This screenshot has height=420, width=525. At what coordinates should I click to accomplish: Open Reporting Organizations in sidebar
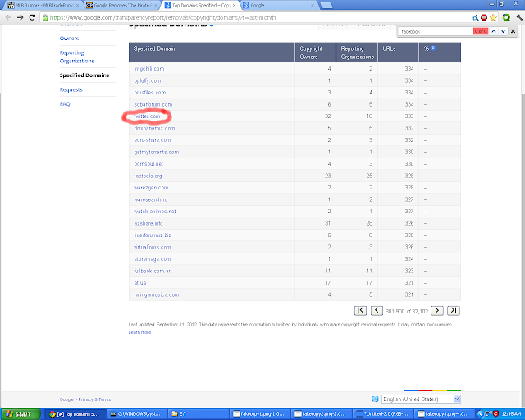[76, 57]
